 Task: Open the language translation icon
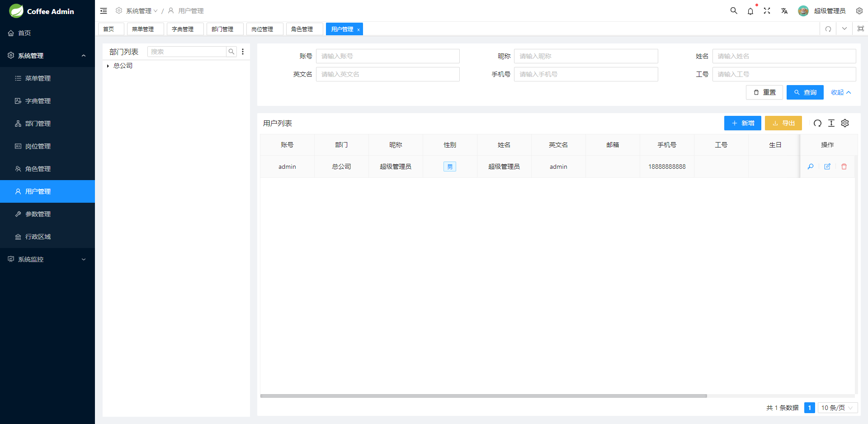coord(784,11)
